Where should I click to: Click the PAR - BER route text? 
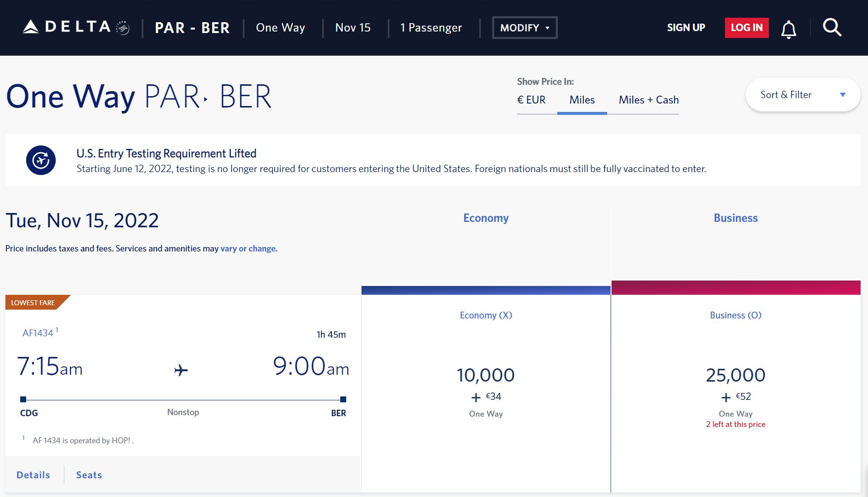(x=192, y=28)
